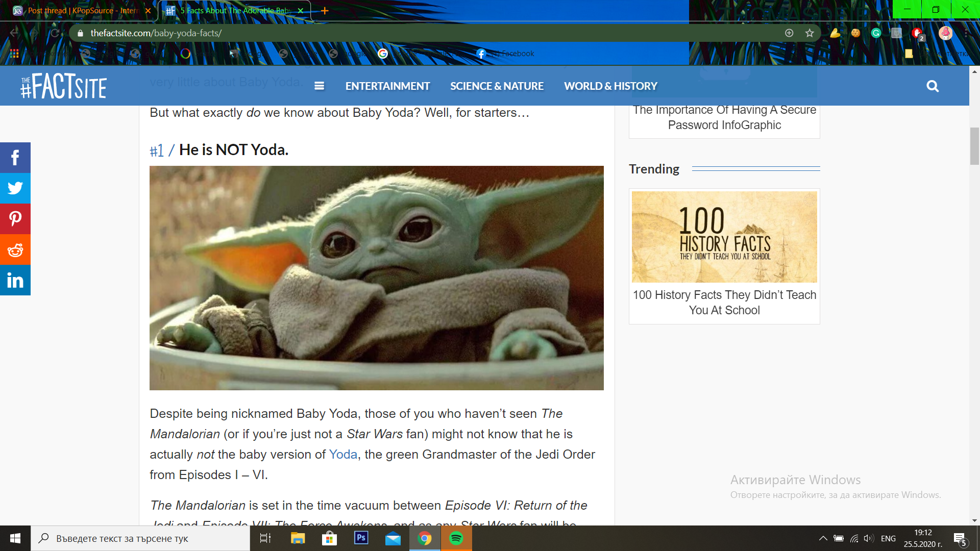Click the Windows taskbar search box
This screenshot has height=551, width=980.
point(140,538)
